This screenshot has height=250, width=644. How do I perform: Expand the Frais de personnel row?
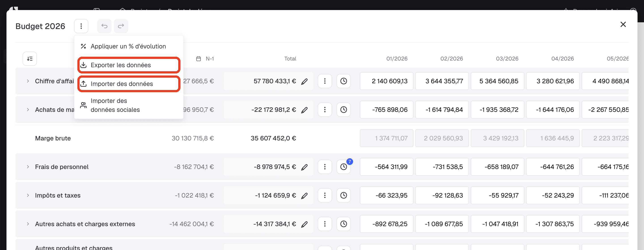pyautogui.click(x=28, y=167)
